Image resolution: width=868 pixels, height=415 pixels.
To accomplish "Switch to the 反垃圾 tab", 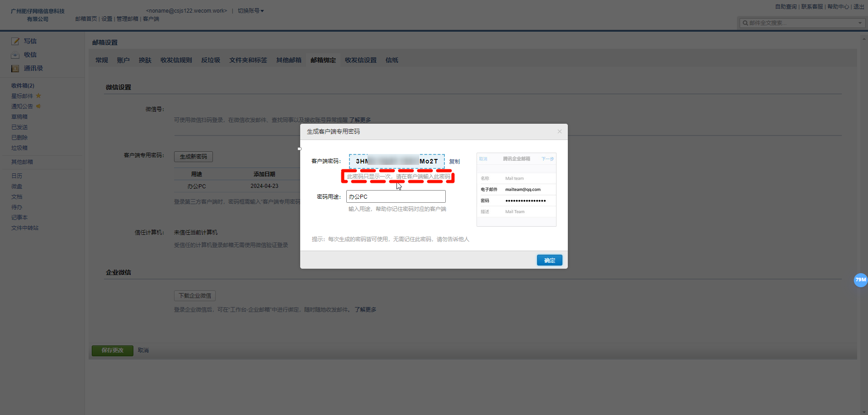I will tap(210, 60).
